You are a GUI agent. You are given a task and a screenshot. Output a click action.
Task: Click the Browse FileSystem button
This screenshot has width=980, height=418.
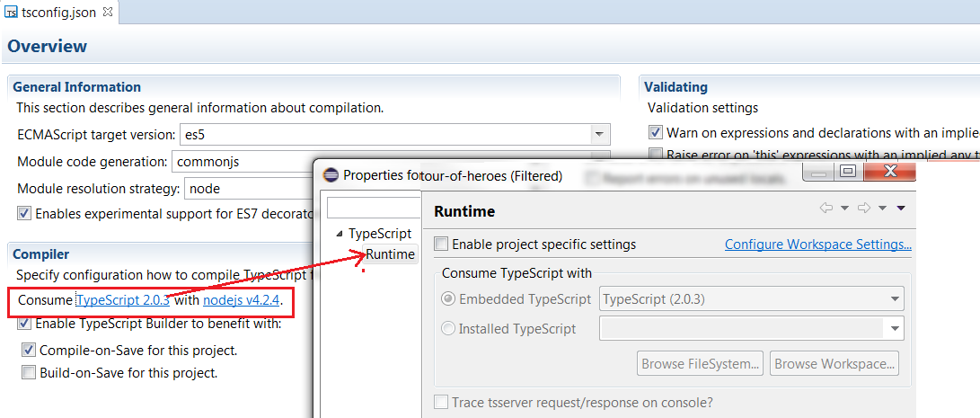(702, 363)
